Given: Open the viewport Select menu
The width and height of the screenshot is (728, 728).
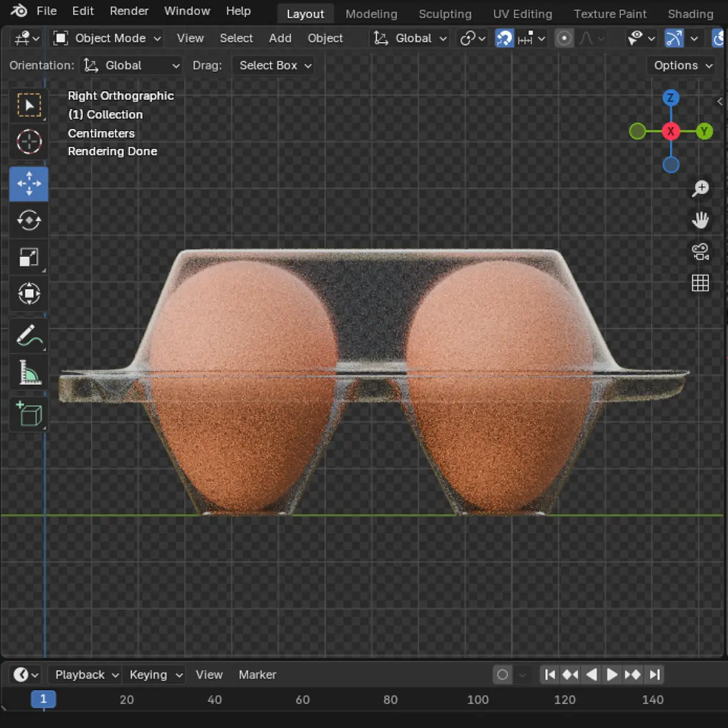Looking at the screenshot, I should point(236,38).
